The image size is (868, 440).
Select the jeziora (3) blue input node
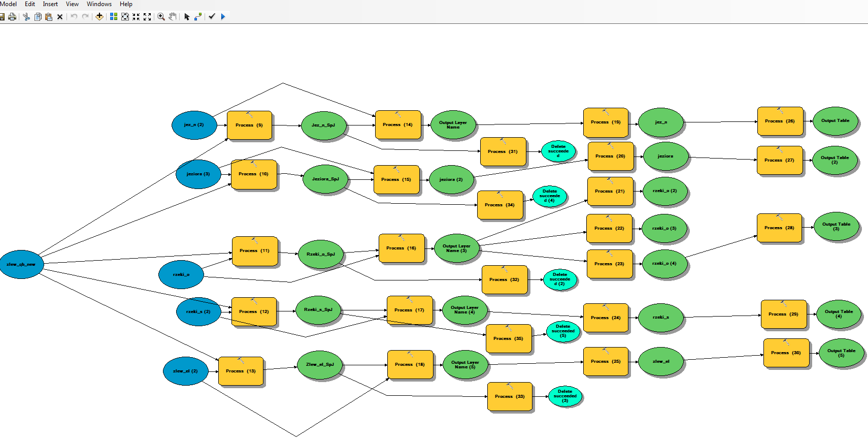pos(198,174)
